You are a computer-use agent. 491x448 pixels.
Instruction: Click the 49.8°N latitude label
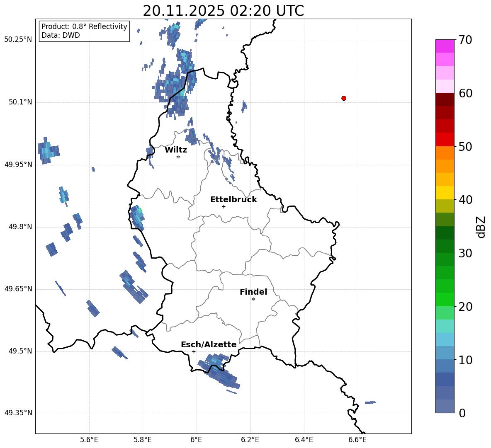pyautogui.click(x=20, y=227)
